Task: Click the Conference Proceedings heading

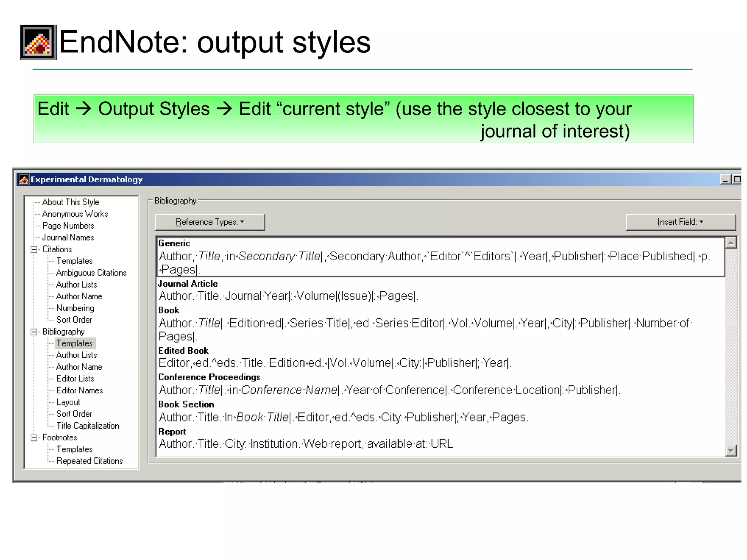Action: coord(209,377)
